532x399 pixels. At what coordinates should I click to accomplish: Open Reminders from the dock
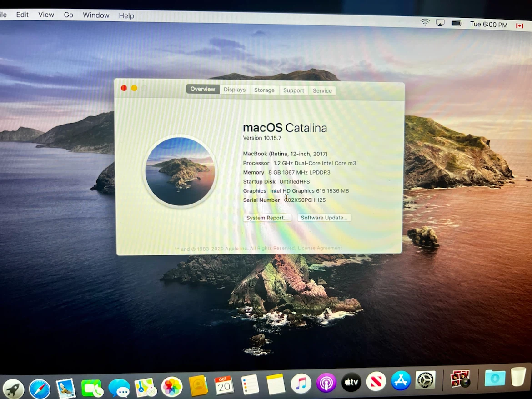(x=250, y=384)
